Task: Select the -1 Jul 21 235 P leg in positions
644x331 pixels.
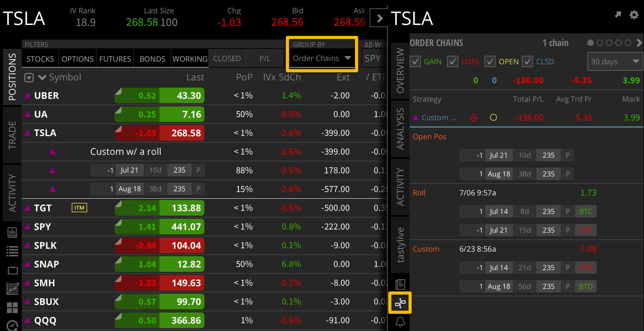Action: coord(147,170)
